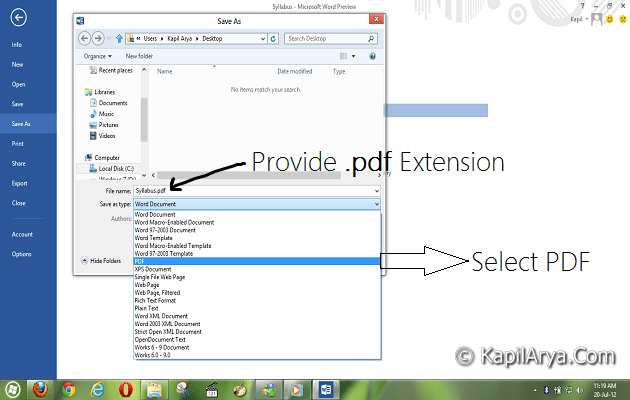Click the smiley feedback icon
Image resolution: width=630 pixels, height=400 pixels.
pos(610,19)
